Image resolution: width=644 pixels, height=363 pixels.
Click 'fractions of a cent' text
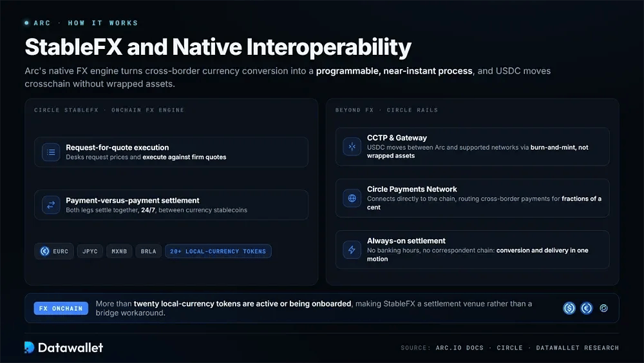484,202
